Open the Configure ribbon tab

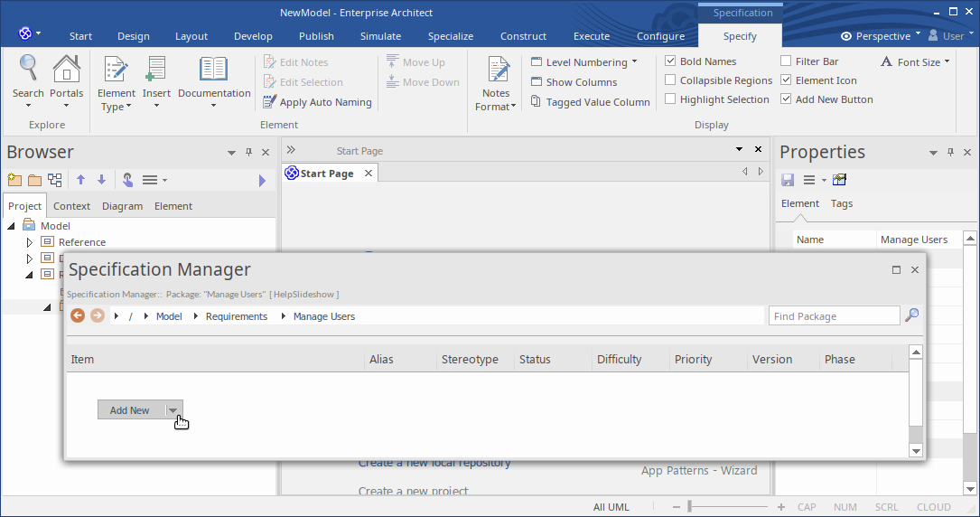coord(660,36)
